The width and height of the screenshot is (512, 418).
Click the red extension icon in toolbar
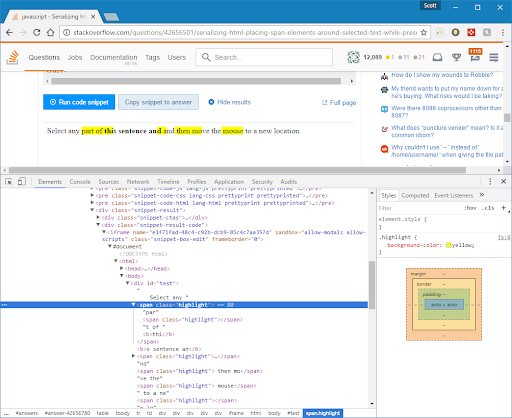471,32
